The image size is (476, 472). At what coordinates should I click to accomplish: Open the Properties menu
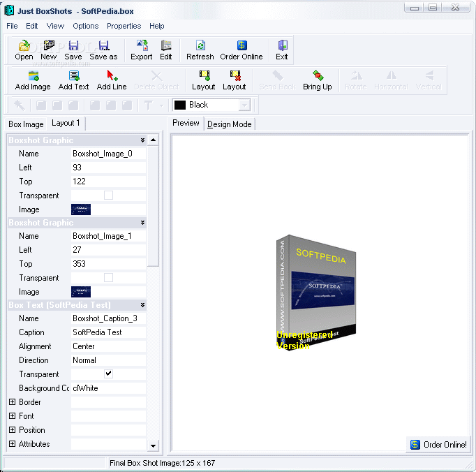click(124, 26)
